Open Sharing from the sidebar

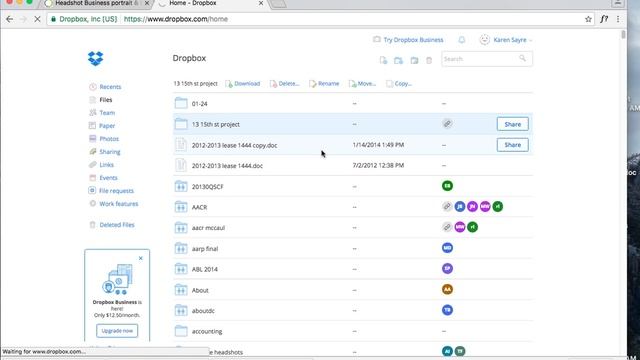pos(110,152)
